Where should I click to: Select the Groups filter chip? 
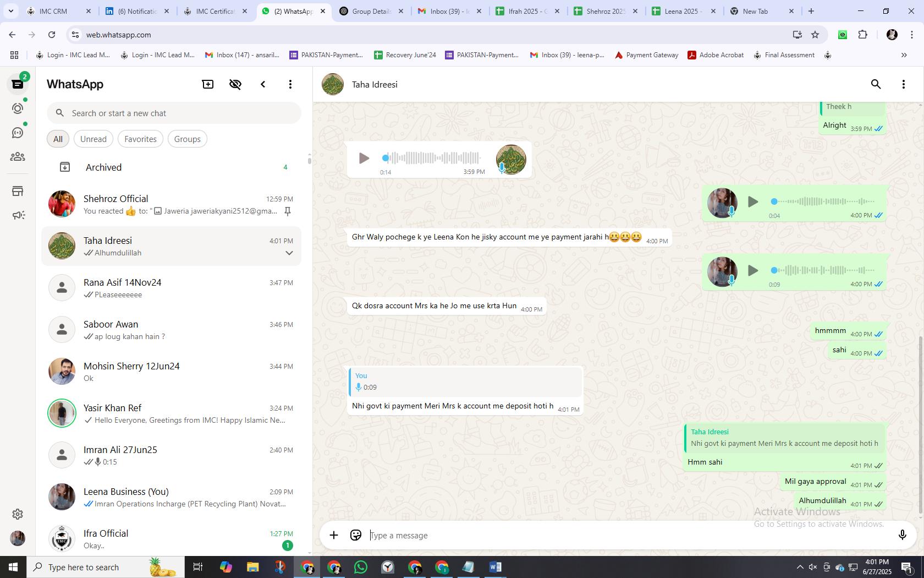point(188,139)
